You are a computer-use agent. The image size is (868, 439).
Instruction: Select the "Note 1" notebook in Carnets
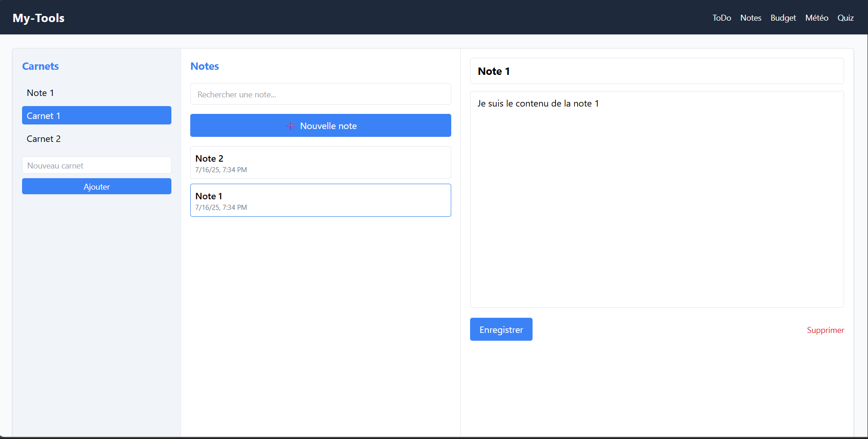[40, 93]
